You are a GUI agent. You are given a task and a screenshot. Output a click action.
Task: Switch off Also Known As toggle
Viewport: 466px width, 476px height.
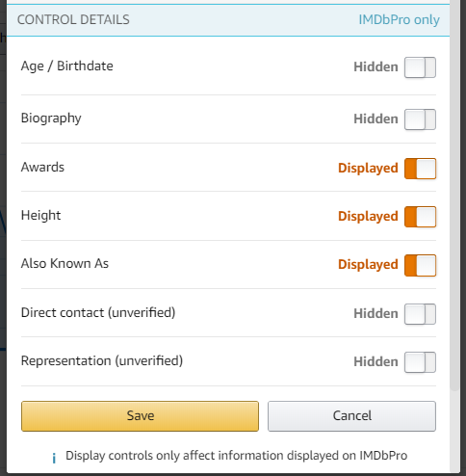[420, 265]
